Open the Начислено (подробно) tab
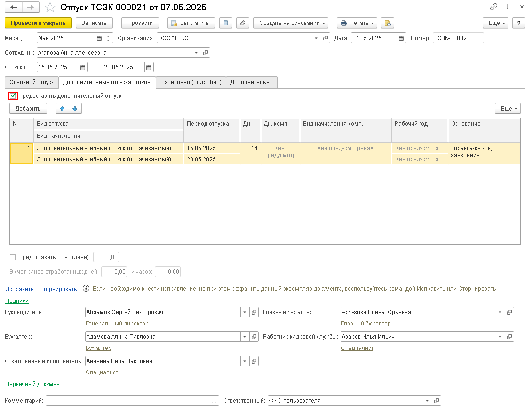Screen dimensions: 532x412 [191, 82]
